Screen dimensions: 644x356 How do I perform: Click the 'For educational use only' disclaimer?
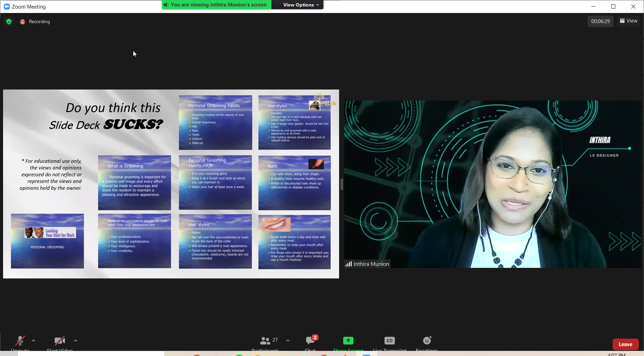pos(51,174)
